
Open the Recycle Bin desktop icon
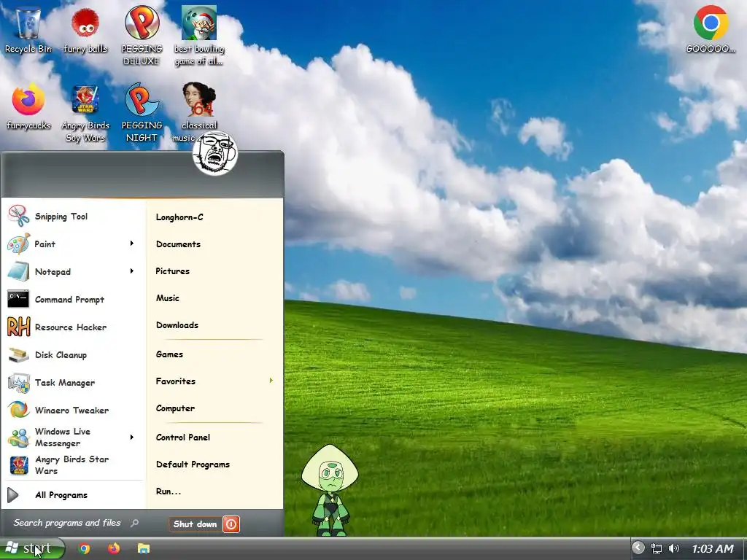(28, 31)
